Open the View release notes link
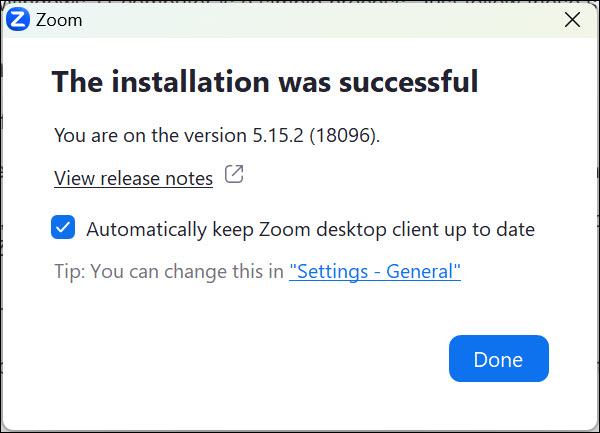Screen dimensions: 600x433 point(133,179)
